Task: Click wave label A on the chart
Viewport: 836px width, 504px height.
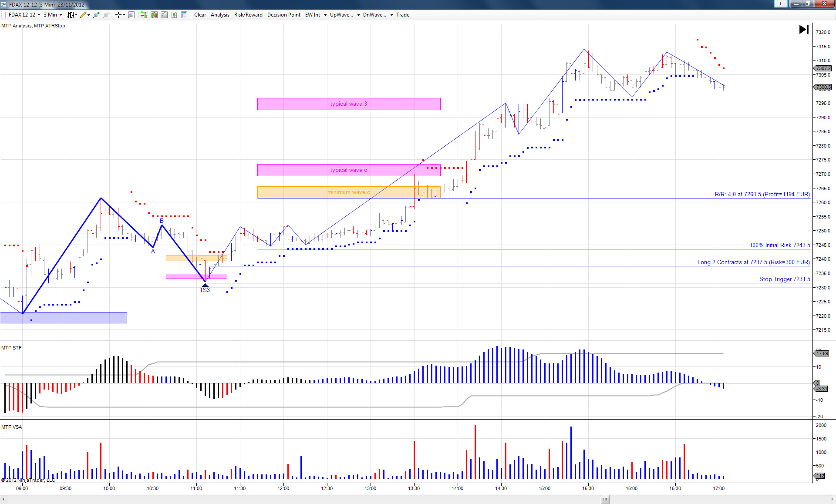Action: tap(153, 251)
